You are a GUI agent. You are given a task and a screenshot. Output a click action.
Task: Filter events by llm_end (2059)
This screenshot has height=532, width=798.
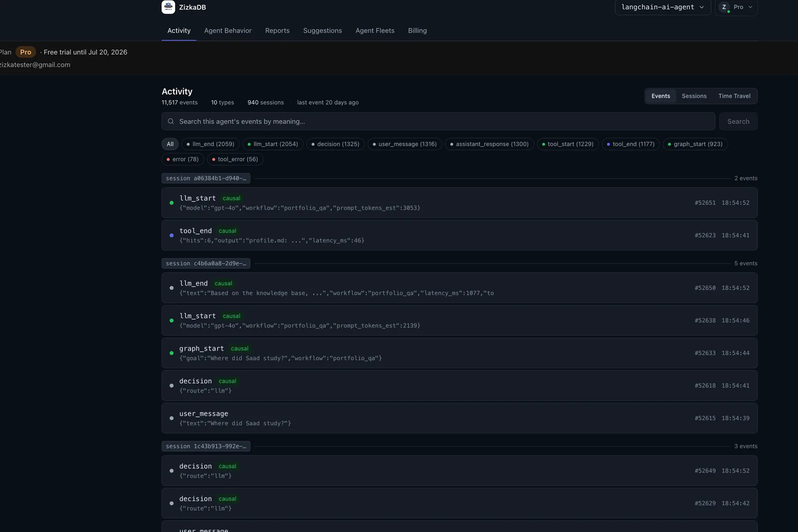point(210,144)
